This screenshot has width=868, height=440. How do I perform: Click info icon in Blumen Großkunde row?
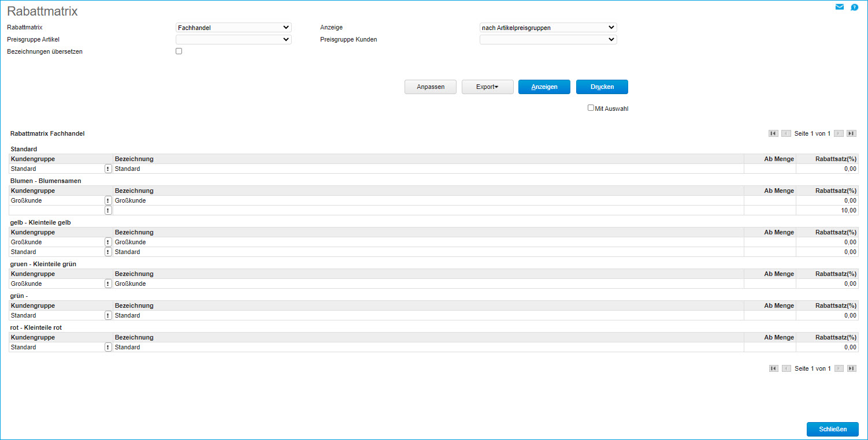pos(108,200)
